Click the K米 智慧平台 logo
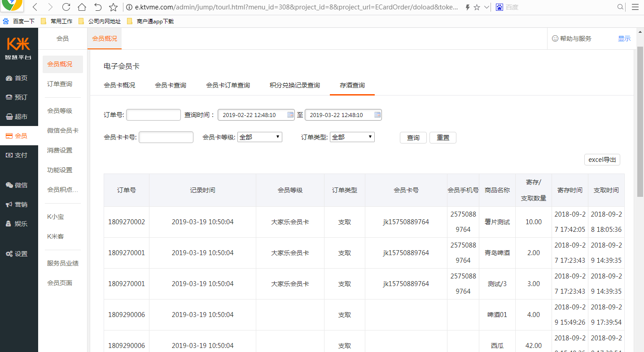 pyautogui.click(x=18, y=48)
